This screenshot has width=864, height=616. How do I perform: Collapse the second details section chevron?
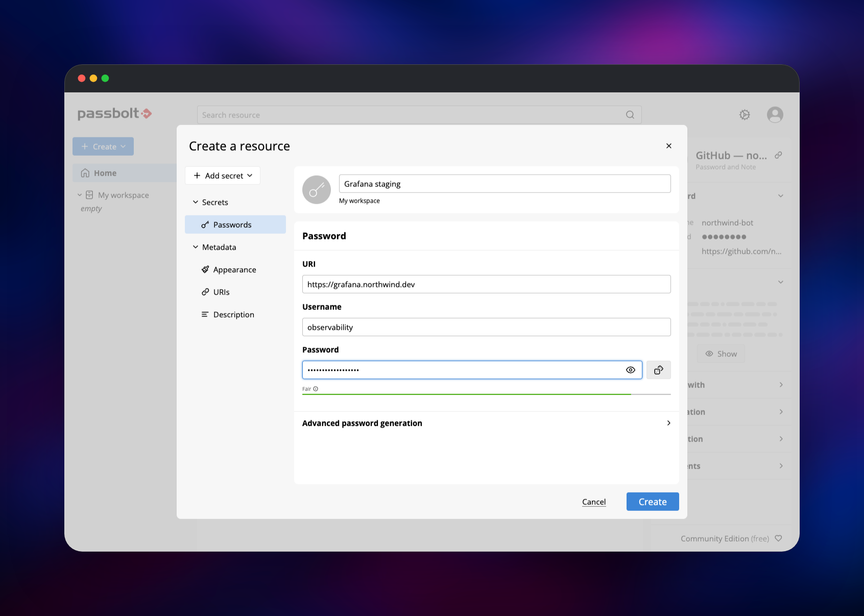(x=780, y=282)
